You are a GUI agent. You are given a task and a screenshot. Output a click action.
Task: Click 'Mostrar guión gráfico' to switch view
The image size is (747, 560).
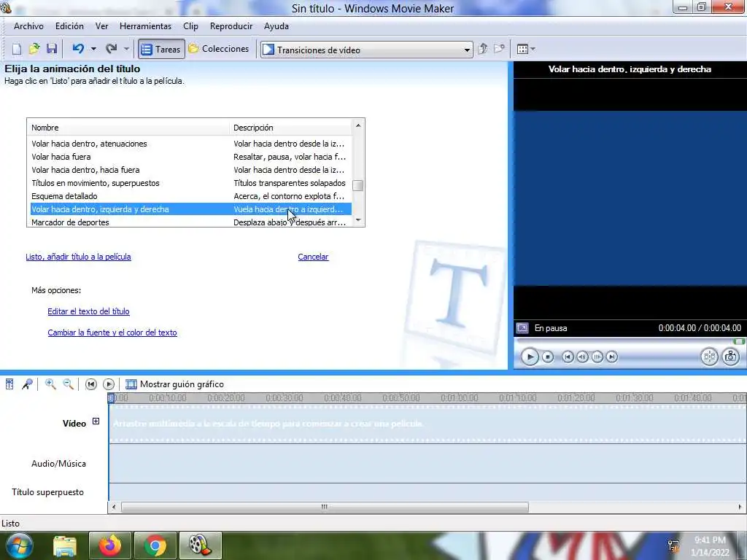174,384
